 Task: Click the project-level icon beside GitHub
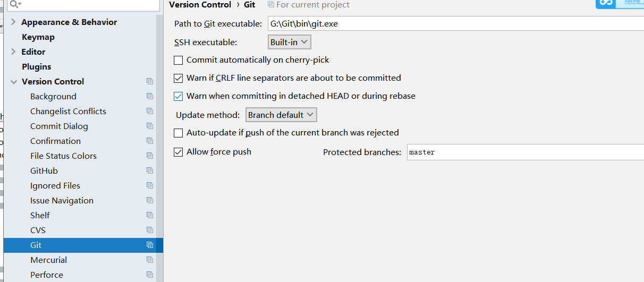150,170
